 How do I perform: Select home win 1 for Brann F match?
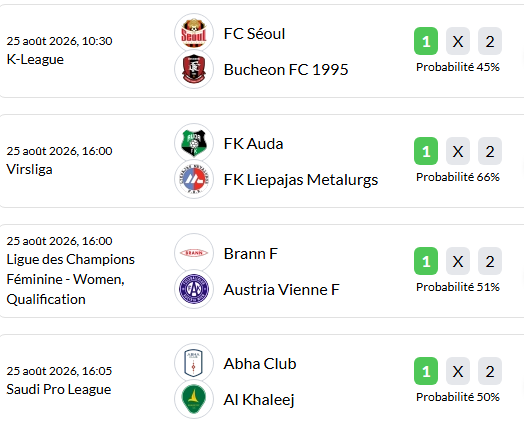426,261
